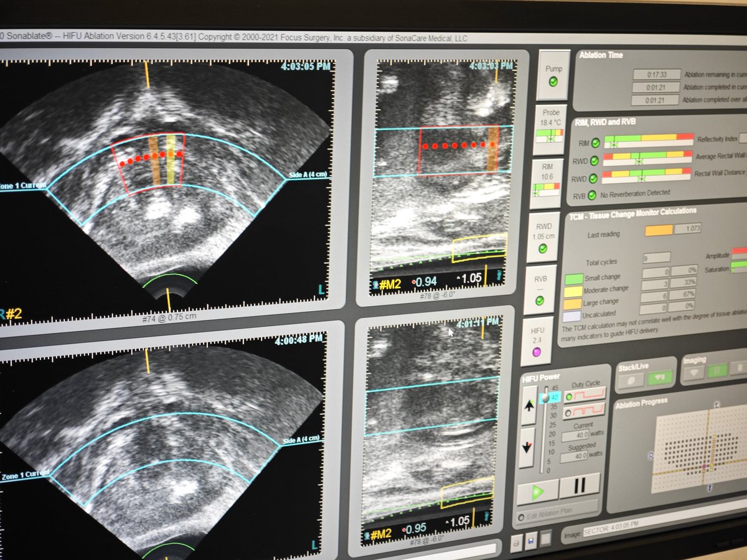The height and width of the screenshot is (560, 747).
Task: Click the Current watts field
Action: coord(575,437)
